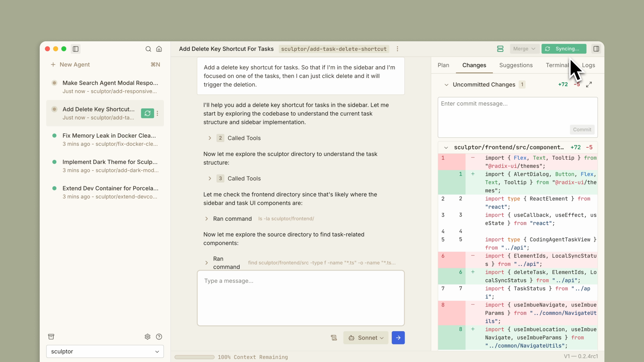Open the help question mark icon
Image resolution: width=644 pixels, height=362 pixels.
pos(159,337)
